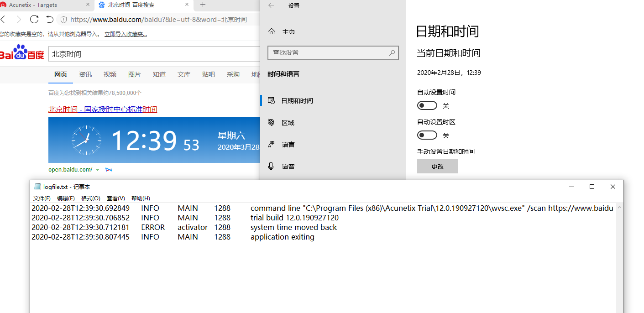Image resolution: width=644 pixels, height=313 pixels.
Task: Click the 12:39 time display in Baidu widget
Action: [x=144, y=141]
